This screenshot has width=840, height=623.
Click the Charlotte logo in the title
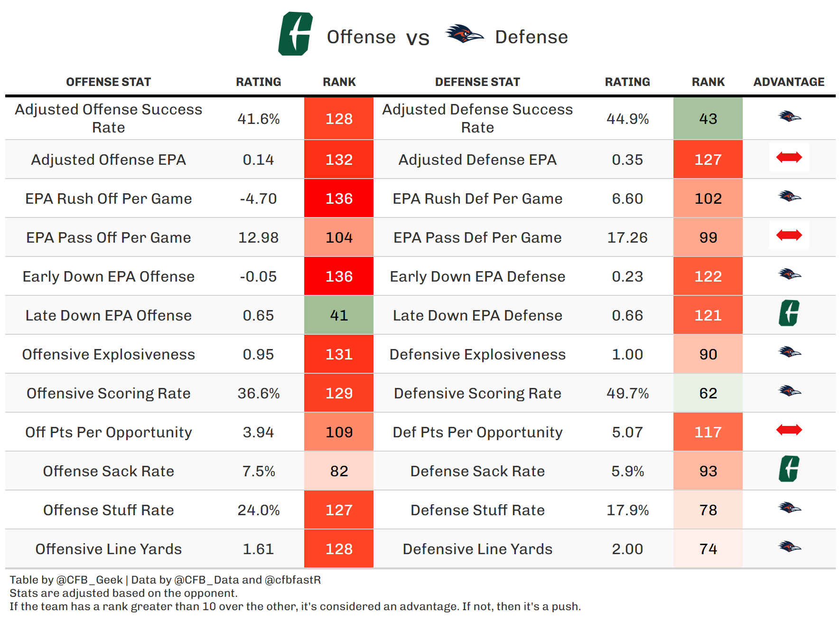click(x=295, y=34)
